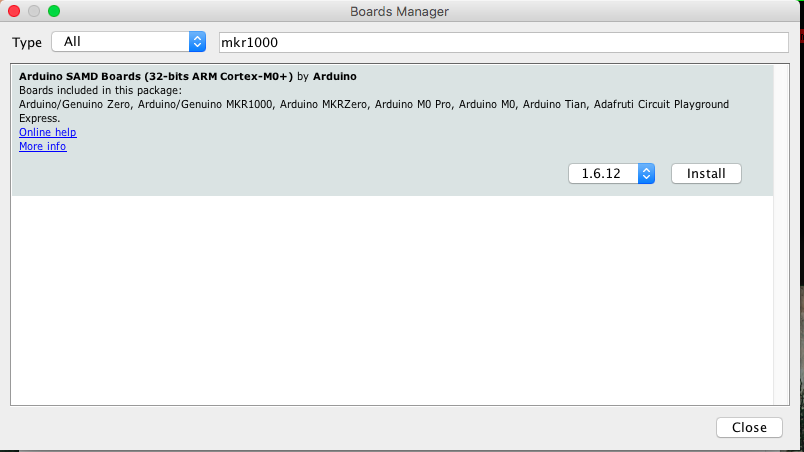
Task: Open the Online help link
Action: tap(48, 132)
